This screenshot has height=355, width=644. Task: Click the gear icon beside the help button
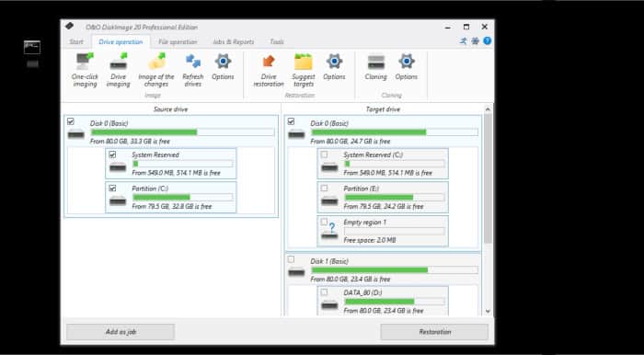pyautogui.click(x=476, y=40)
